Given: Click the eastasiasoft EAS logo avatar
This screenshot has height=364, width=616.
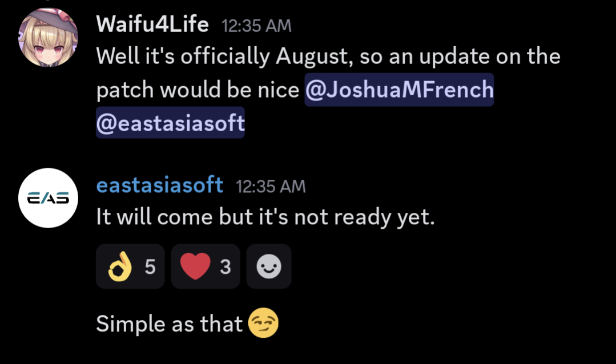Looking at the screenshot, I should (49, 198).
